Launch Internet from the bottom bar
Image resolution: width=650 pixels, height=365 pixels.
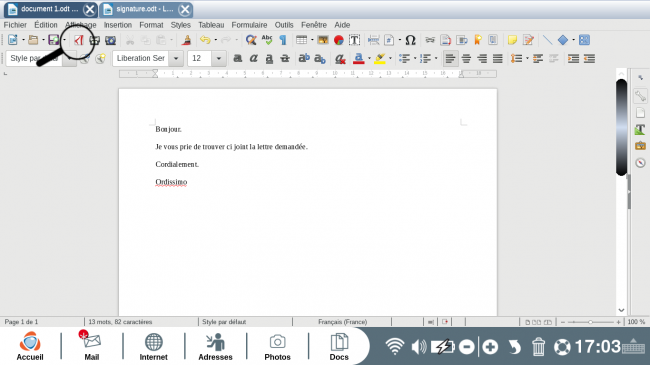tap(153, 346)
